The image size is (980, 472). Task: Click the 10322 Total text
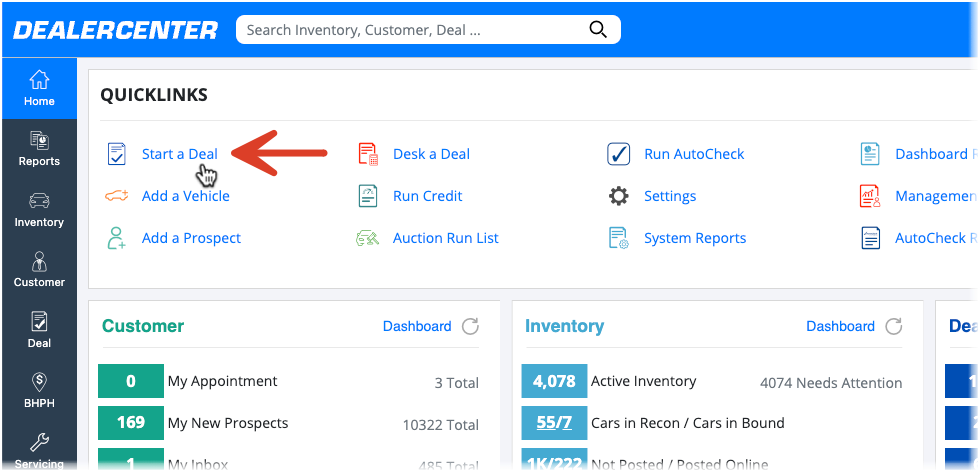441,425
